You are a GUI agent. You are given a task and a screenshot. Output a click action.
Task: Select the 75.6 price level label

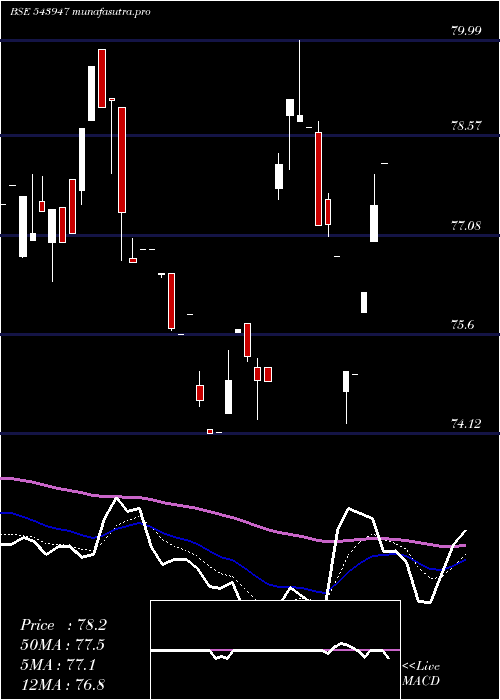pyautogui.click(x=462, y=325)
